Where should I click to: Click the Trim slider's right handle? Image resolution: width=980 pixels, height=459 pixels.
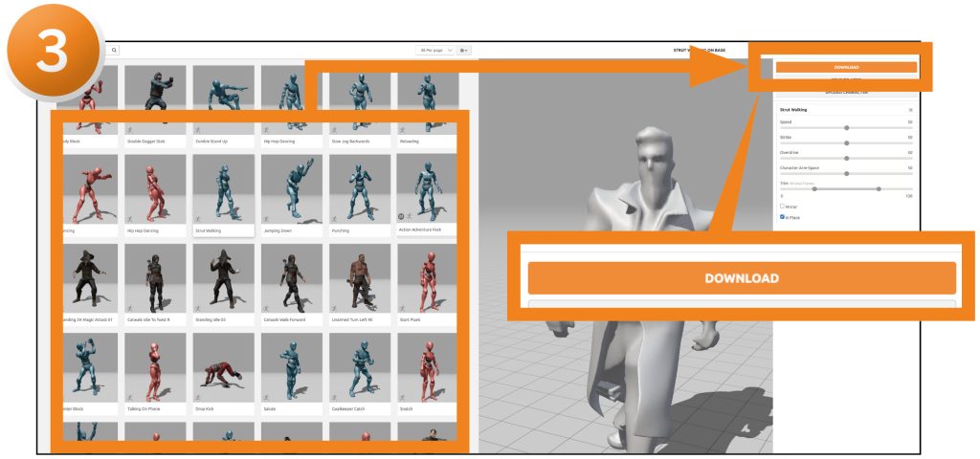(x=879, y=188)
